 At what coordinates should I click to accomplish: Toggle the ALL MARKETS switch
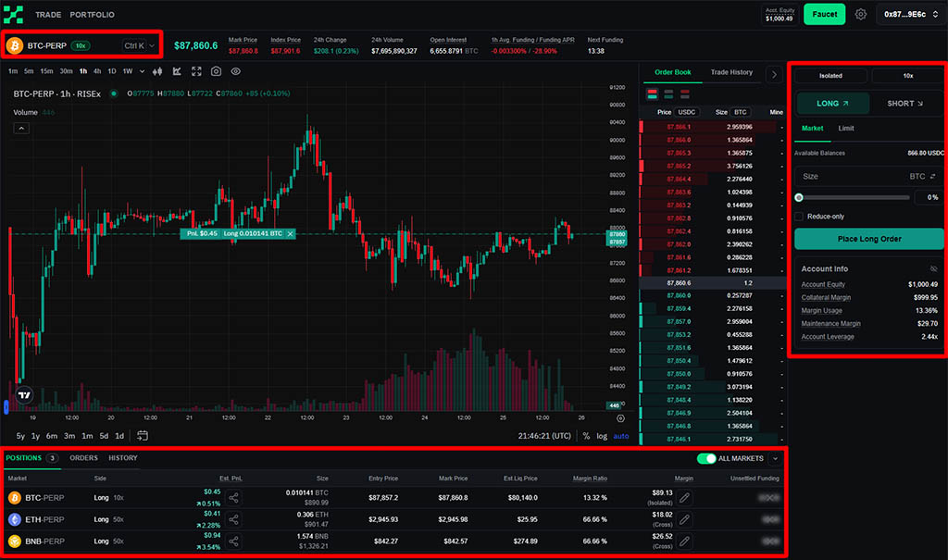707,458
